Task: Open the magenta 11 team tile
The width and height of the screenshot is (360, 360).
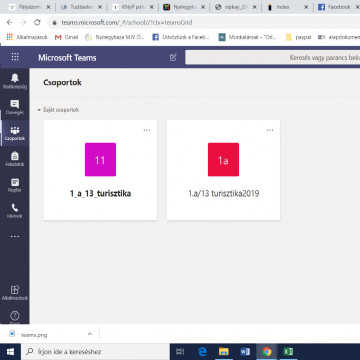Action: pyautogui.click(x=100, y=160)
